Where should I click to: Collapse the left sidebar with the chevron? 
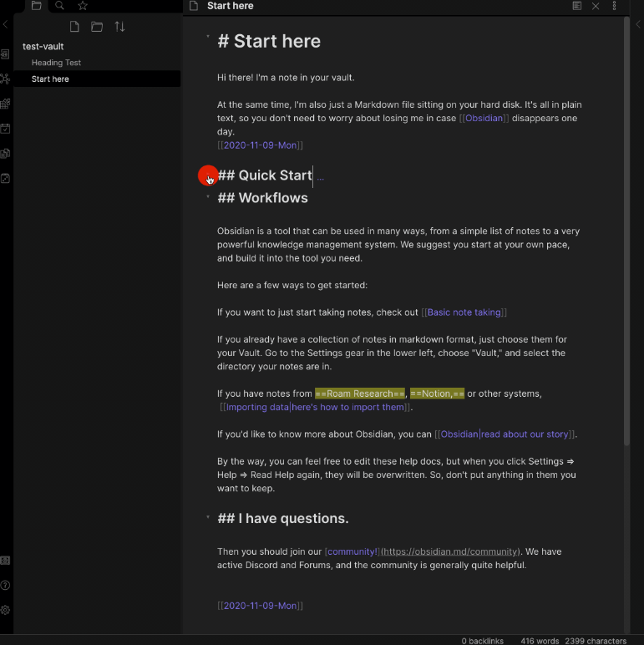(5, 25)
